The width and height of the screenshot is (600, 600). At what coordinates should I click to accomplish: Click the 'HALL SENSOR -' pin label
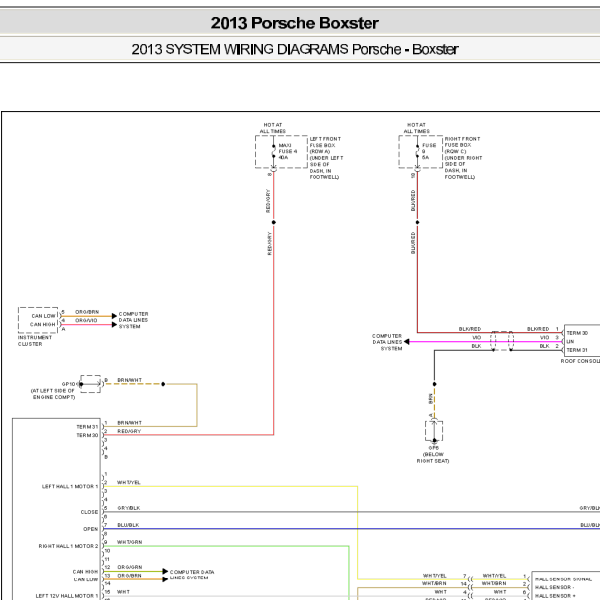[554, 587]
